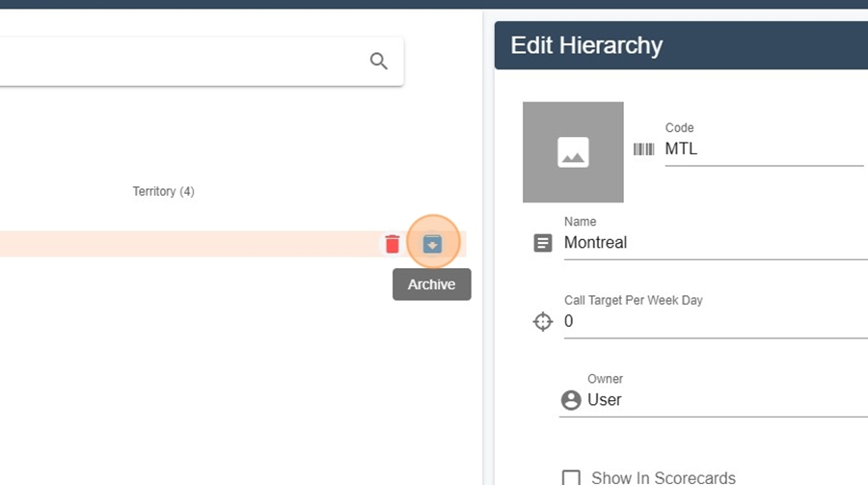Image resolution: width=868 pixels, height=485 pixels.
Task: Enable the Show In Scorecards checkbox
Action: coord(571,478)
